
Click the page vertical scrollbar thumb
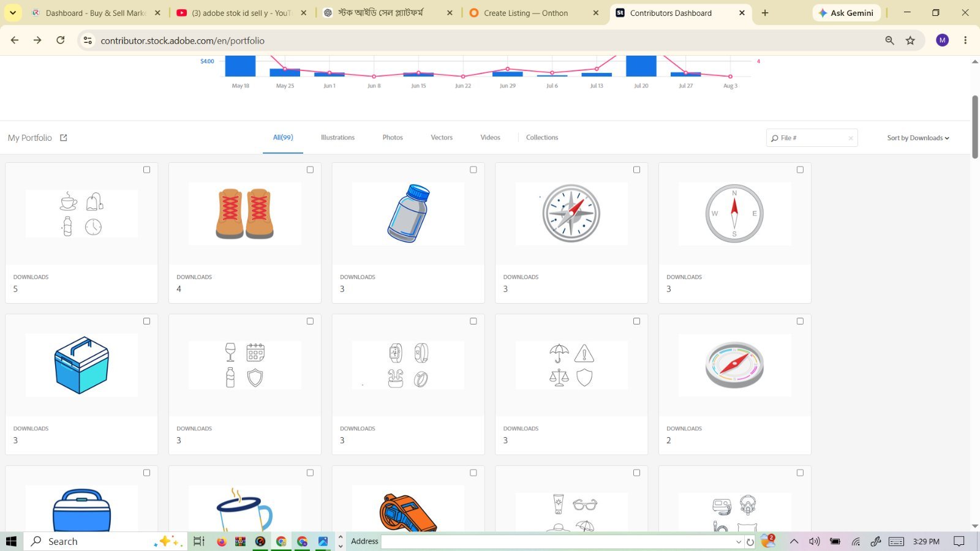(x=975, y=127)
